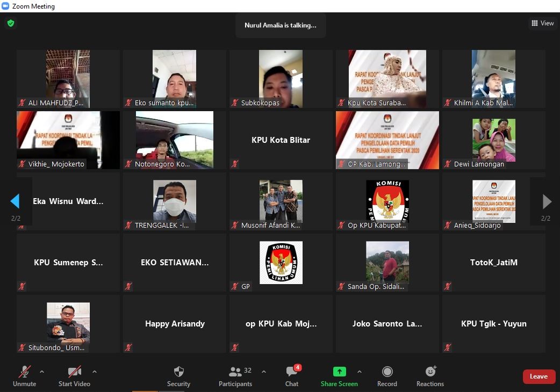560x392 pixels.
Task: Click the Share Screen icon
Action: (x=339, y=372)
